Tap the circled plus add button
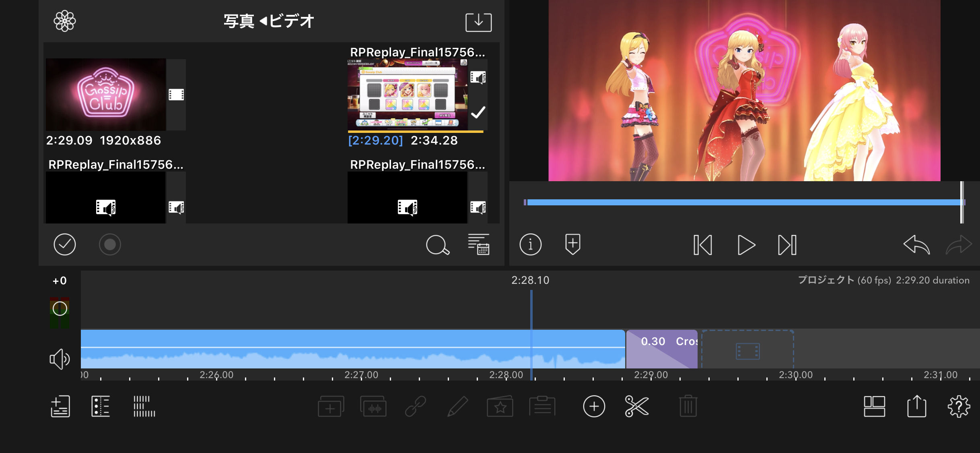This screenshot has width=980, height=453. tap(594, 406)
